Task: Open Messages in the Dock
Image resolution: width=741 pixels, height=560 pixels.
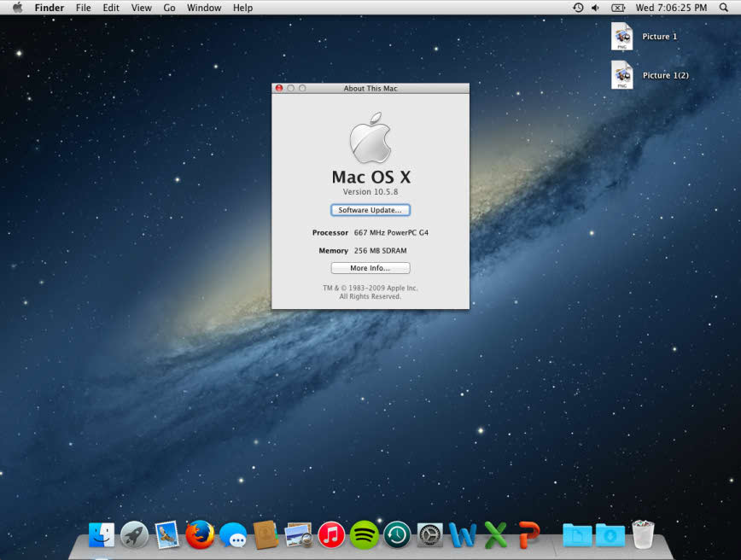Action: click(x=232, y=535)
